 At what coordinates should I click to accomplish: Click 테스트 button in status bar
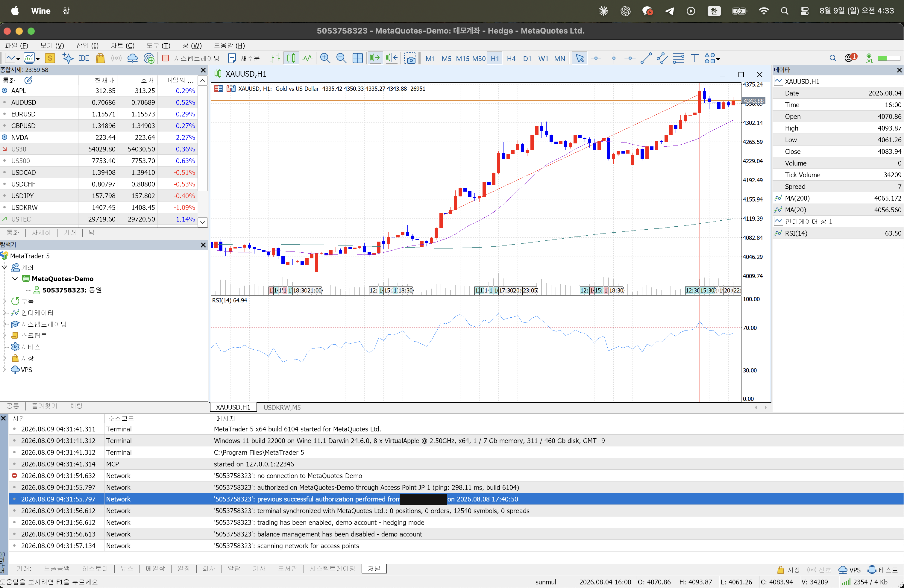[883, 570]
